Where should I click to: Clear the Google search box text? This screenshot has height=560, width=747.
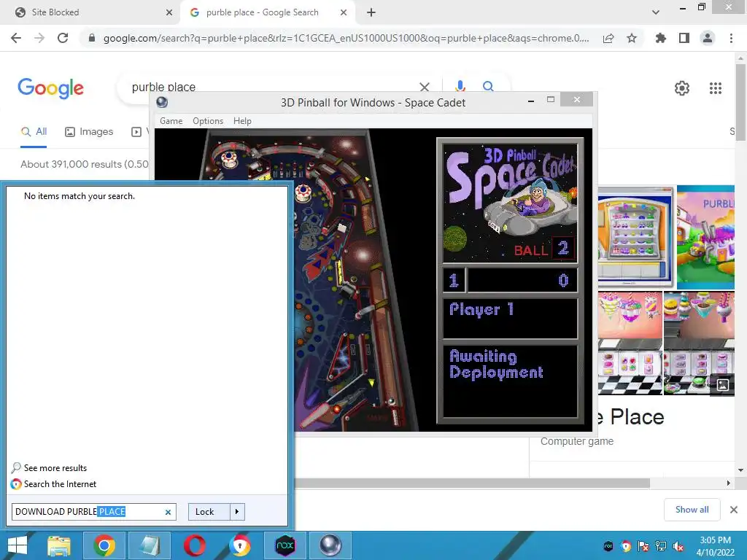(x=424, y=87)
